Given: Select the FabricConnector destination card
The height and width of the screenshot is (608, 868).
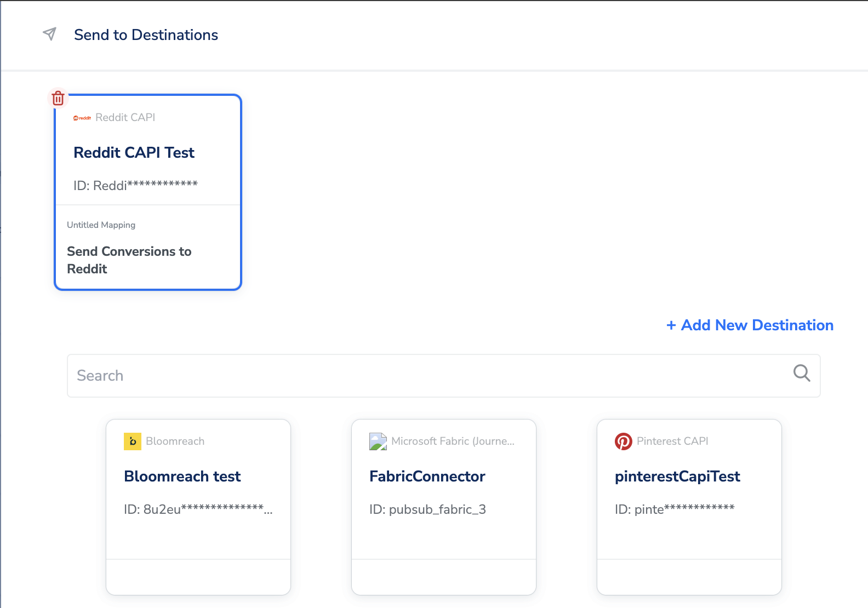Looking at the screenshot, I should (444, 507).
